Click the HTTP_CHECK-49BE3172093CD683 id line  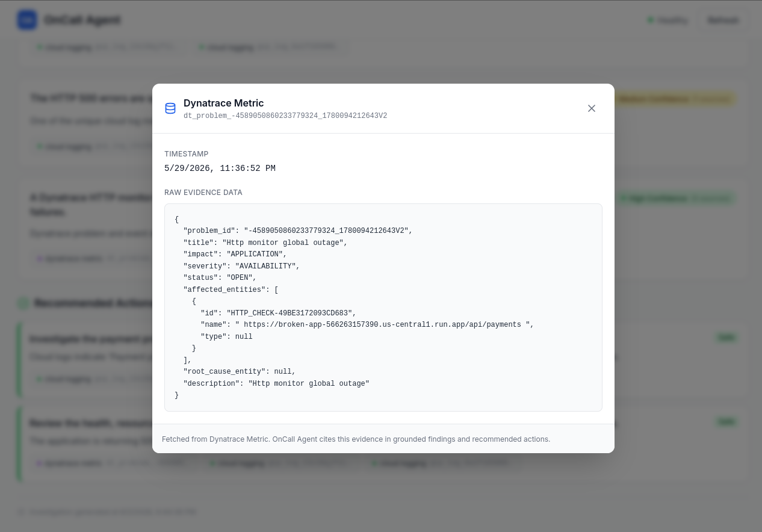(279, 314)
